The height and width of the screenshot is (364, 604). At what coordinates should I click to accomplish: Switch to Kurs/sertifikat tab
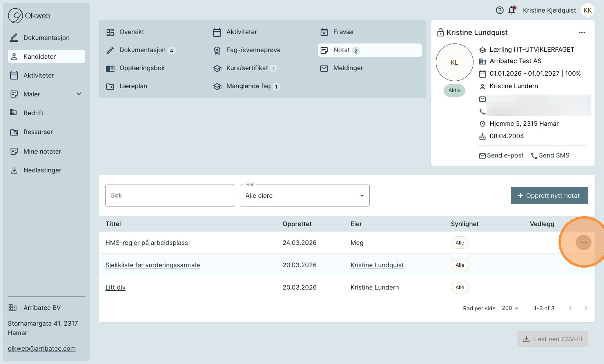247,68
